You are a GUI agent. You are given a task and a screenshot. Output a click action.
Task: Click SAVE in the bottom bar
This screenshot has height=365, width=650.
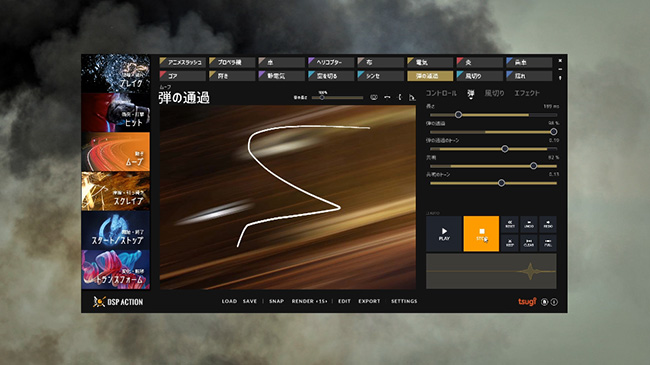pos(250,301)
